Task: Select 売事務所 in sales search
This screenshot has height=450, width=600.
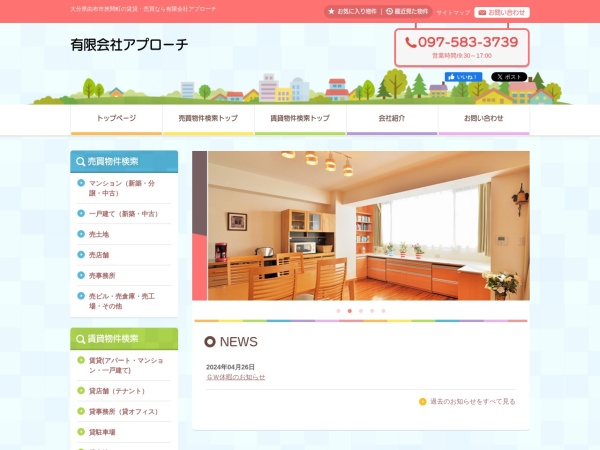Action: click(x=102, y=276)
